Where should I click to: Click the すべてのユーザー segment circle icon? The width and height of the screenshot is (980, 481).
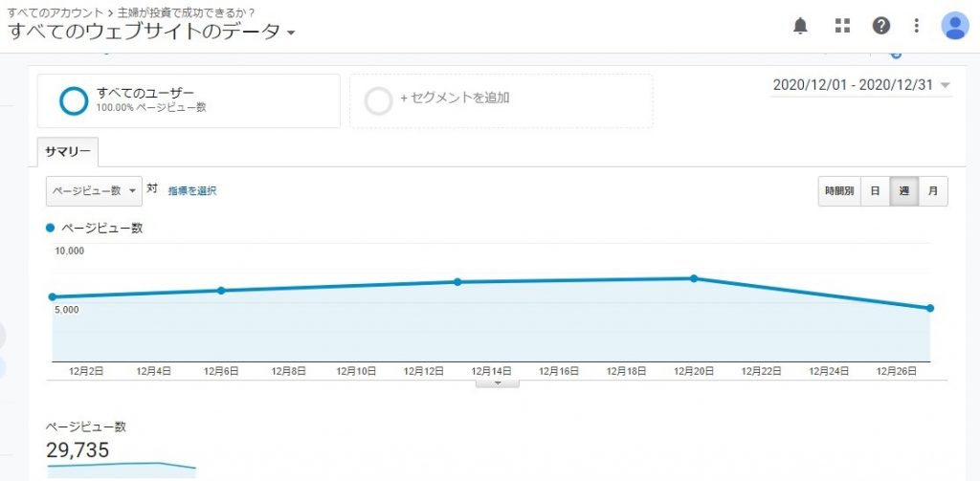tap(74, 100)
